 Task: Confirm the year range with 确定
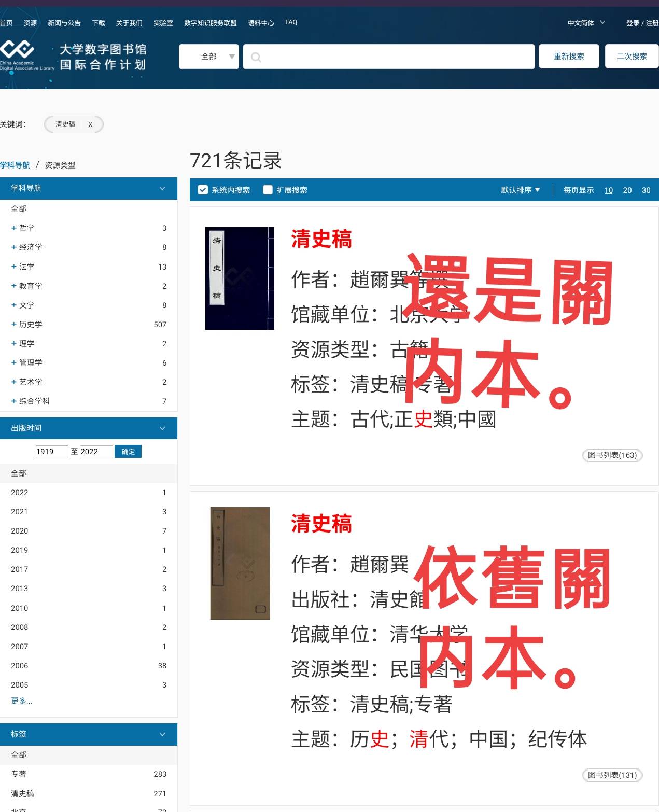point(128,452)
